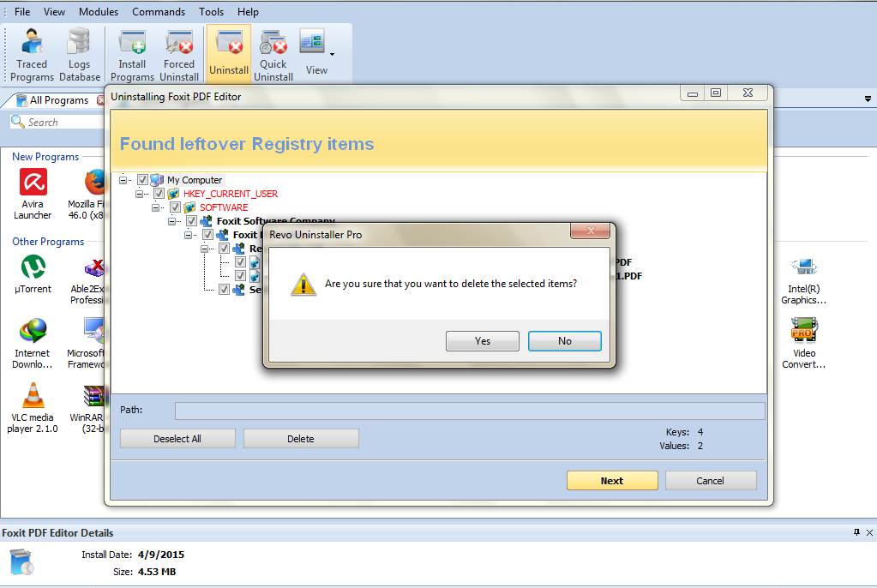The height and width of the screenshot is (588, 877).
Task: Uncheck the second-level Foxit key checkbox
Action: [x=207, y=234]
